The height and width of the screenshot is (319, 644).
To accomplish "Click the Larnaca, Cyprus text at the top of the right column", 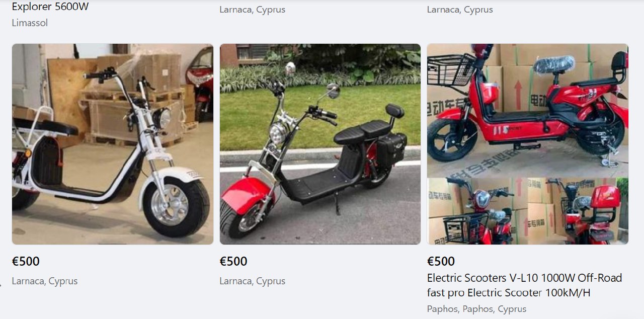I will [460, 10].
